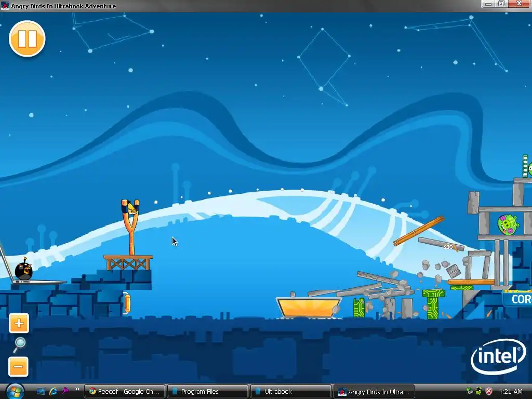Zoom in with the orange plus button
Image resolution: width=532 pixels, height=399 pixels.
pos(19,323)
